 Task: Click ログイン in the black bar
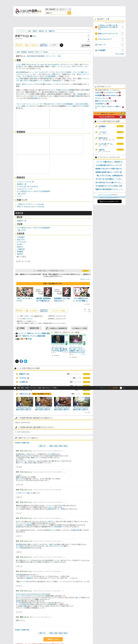pyautogui.click(x=103, y=388)
